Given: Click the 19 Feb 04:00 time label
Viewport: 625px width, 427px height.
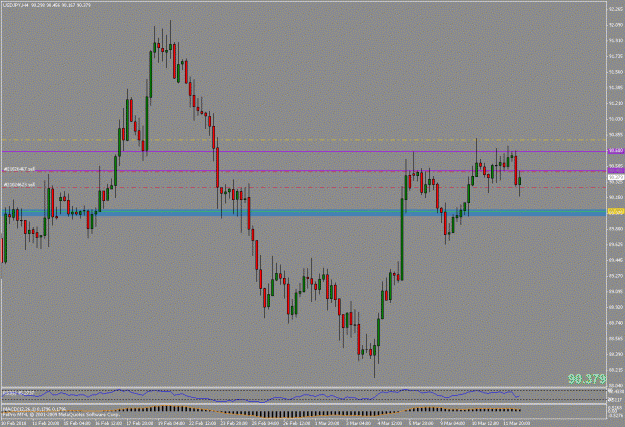Looking at the screenshot, I should click(x=171, y=423).
